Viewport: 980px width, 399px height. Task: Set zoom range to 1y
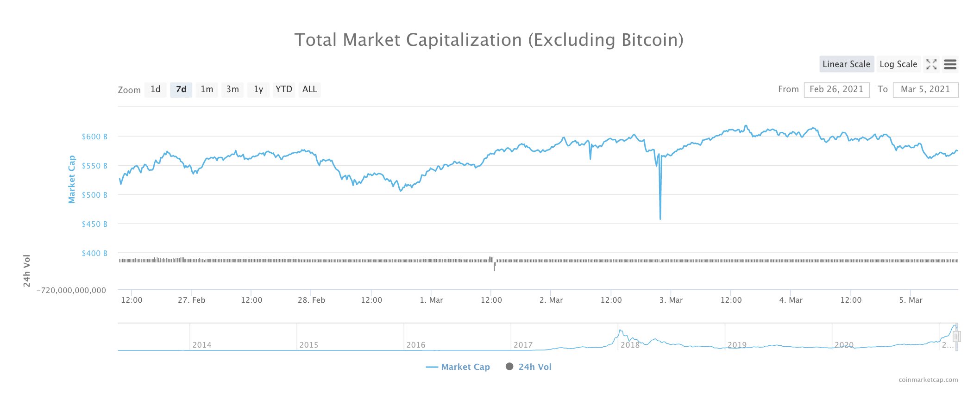point(258,89)
